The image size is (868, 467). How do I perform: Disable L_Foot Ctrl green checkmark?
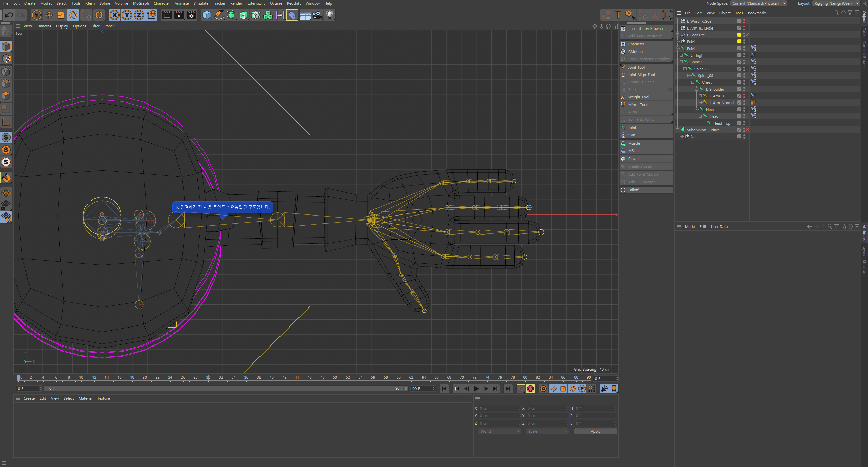click(747, 35)
